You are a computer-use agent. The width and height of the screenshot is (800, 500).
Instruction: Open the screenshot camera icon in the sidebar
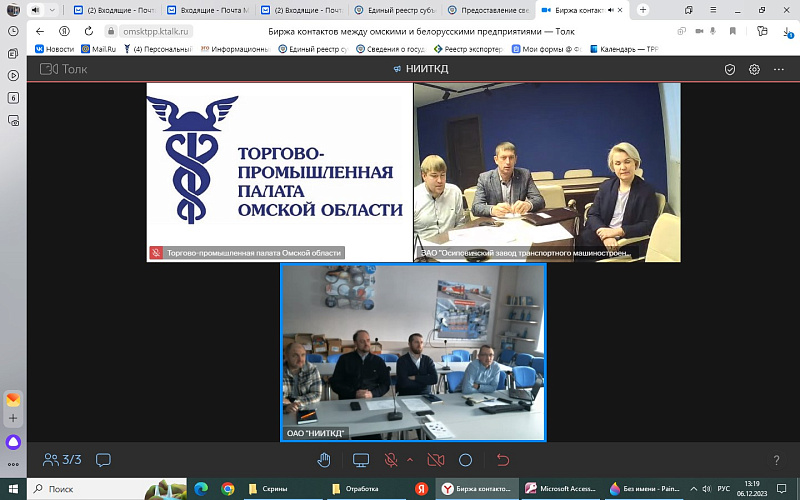[13, 120]
